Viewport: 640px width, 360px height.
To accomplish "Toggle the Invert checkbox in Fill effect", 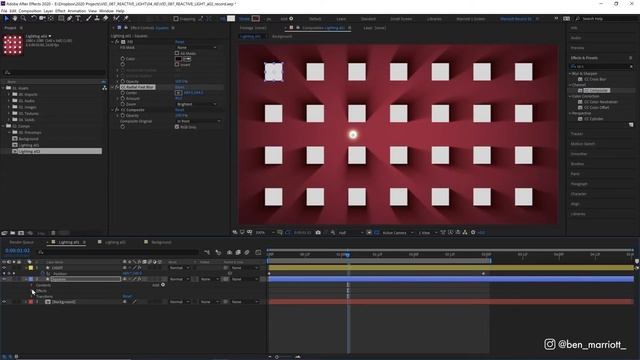I will [x=177, y=64].
